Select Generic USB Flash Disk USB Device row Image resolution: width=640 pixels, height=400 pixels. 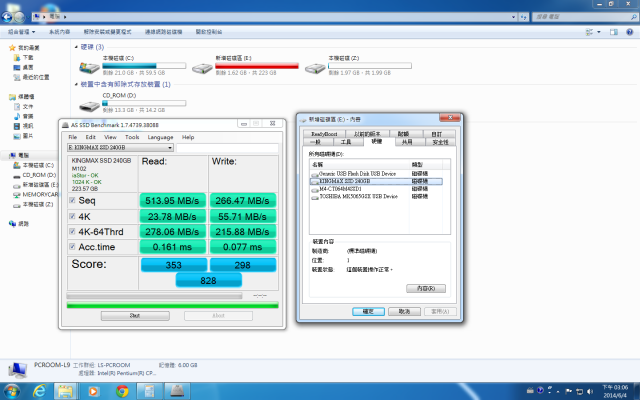[x=376, y=173]
